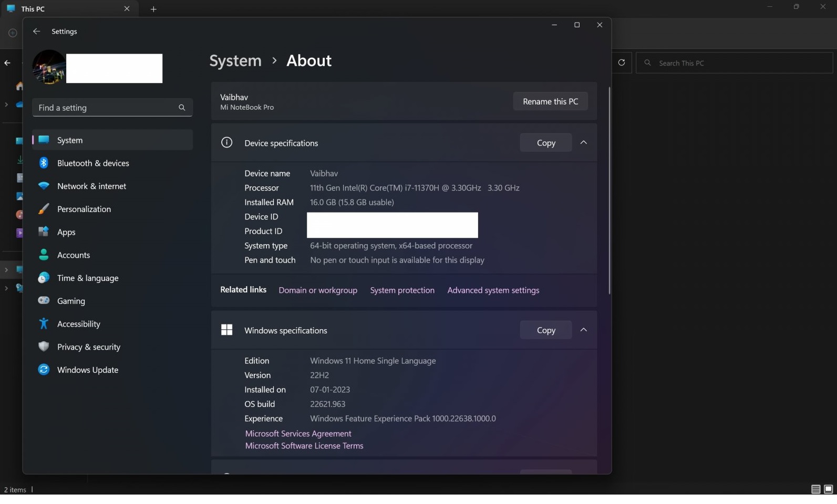
Task: Collapse the Device specifications section
Action: 584,143
